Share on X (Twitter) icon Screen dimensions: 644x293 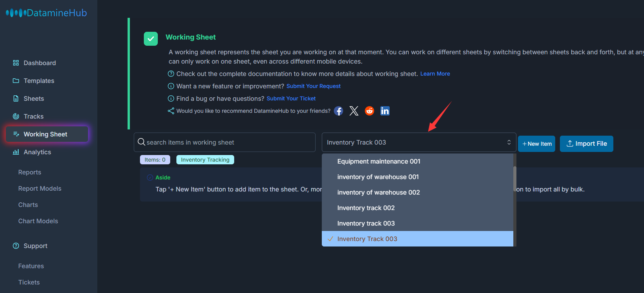(354, 111)
